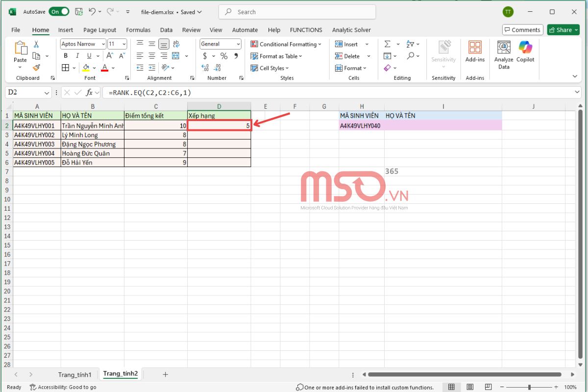Open the General number format dropdown

[x=238, y=44]
